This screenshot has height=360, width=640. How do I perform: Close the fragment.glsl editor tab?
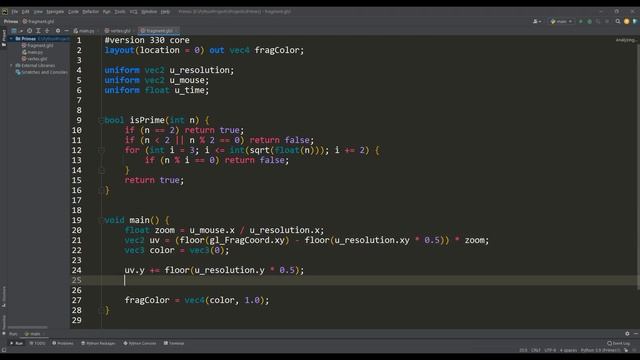pos(176,31)
